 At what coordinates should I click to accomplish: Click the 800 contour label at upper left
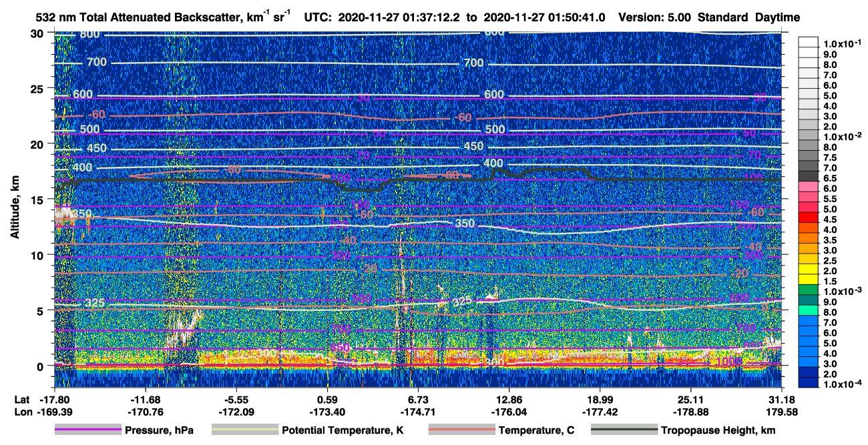click(90, 35)
